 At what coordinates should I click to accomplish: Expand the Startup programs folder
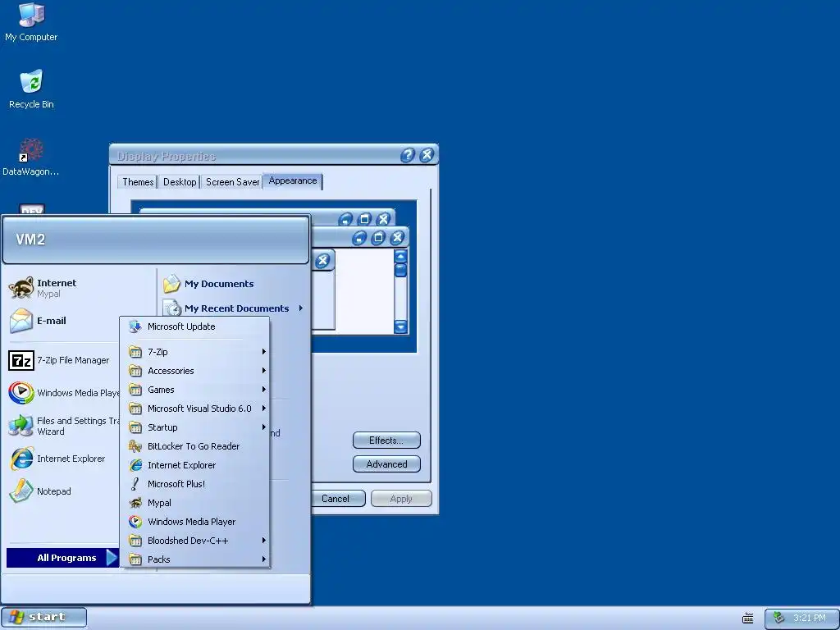pos(195,427)
